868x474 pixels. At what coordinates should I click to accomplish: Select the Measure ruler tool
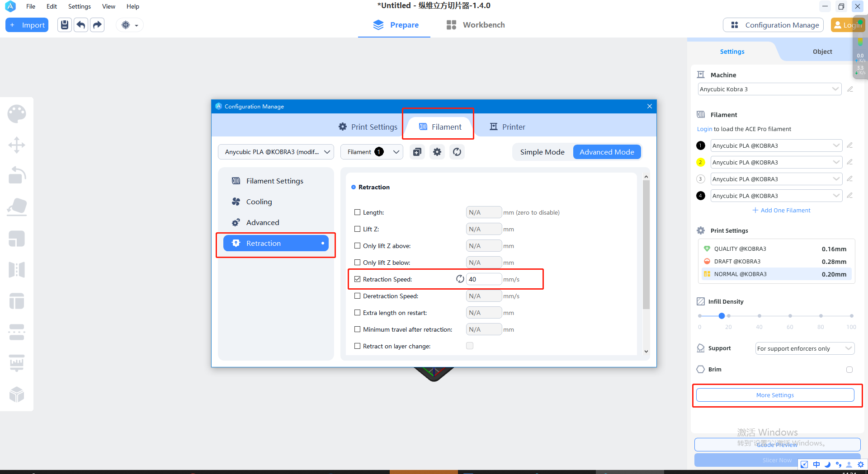pos(17,363)
